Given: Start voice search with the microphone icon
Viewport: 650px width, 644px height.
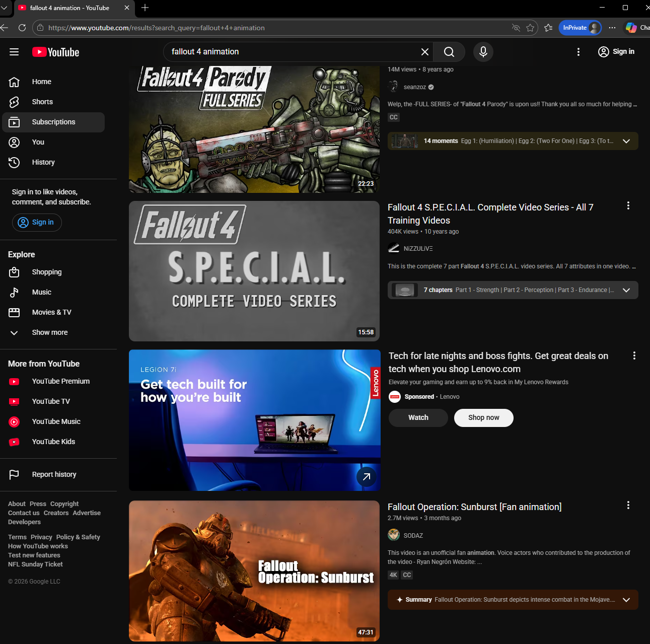Looking at the screenshot, I should [483, 52].
